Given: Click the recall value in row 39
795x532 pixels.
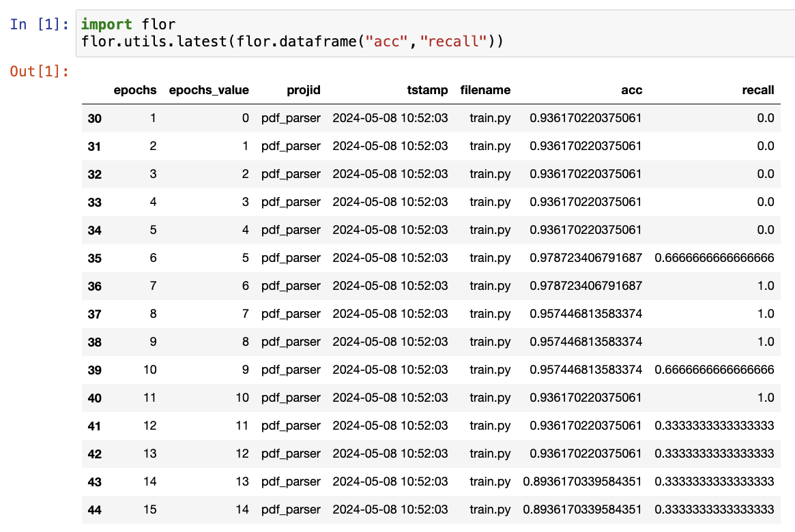Looking at the screenshot, I should coord(714,370).
